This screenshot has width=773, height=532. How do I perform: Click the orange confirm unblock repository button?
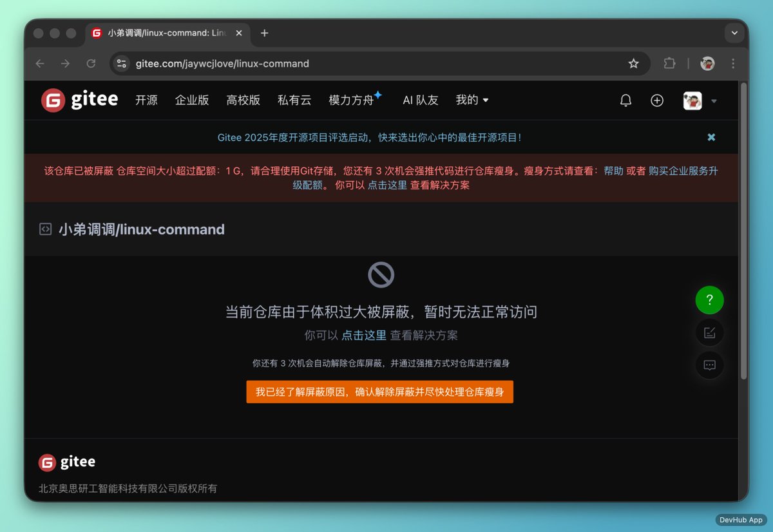379,392
